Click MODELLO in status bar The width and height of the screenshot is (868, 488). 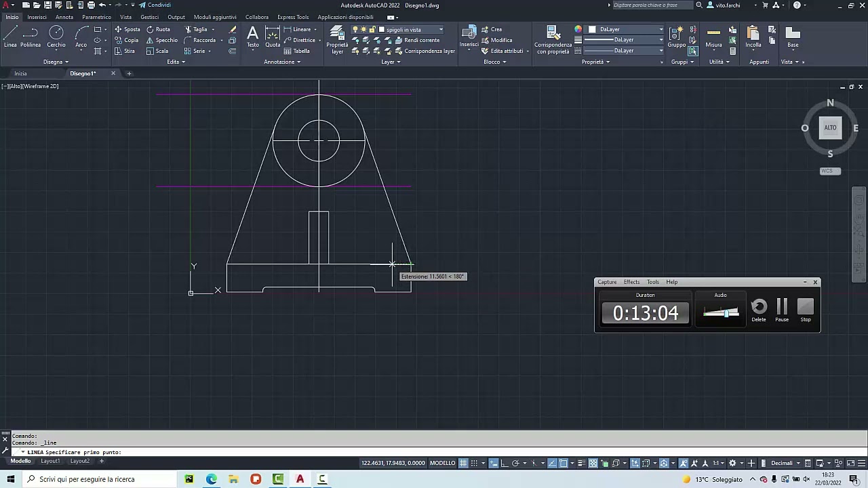[443, 463]
